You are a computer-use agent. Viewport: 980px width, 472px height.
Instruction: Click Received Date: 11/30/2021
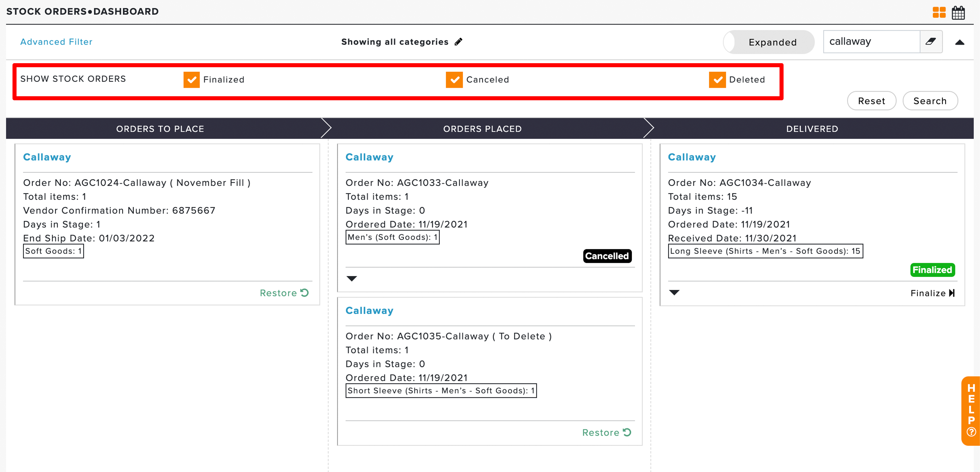(x=732, y=238)
